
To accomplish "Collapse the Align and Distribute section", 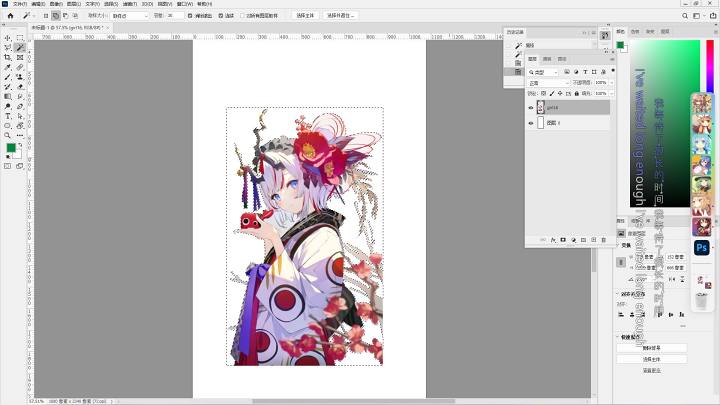I will pyautogui.click(x=618, y=294).
